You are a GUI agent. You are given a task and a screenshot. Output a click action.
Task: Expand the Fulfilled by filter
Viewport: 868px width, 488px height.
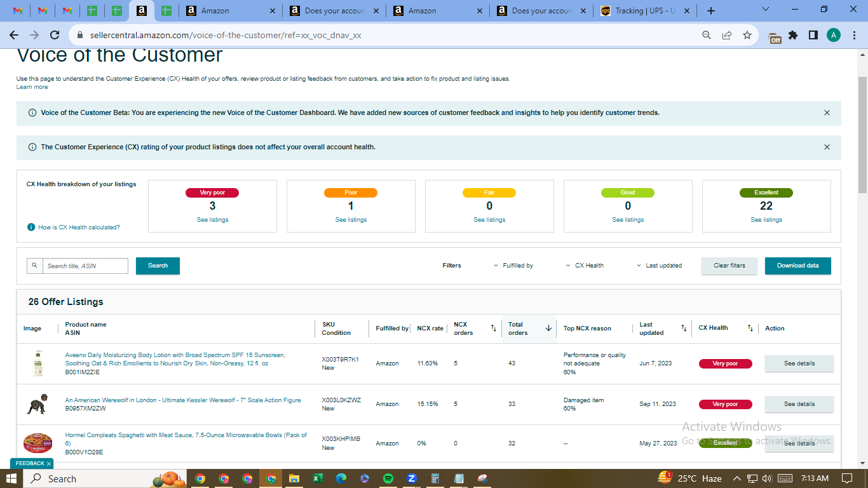pos(513,266)
